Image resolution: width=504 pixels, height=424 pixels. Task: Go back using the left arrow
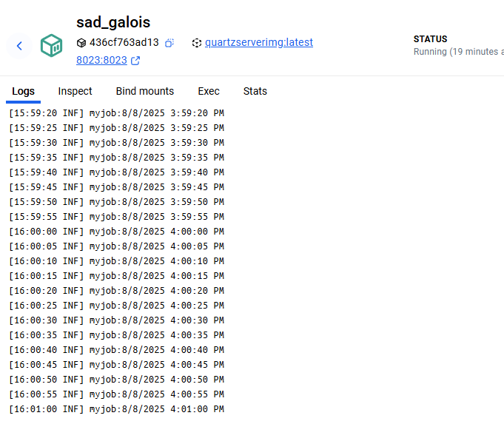(19, 46)
